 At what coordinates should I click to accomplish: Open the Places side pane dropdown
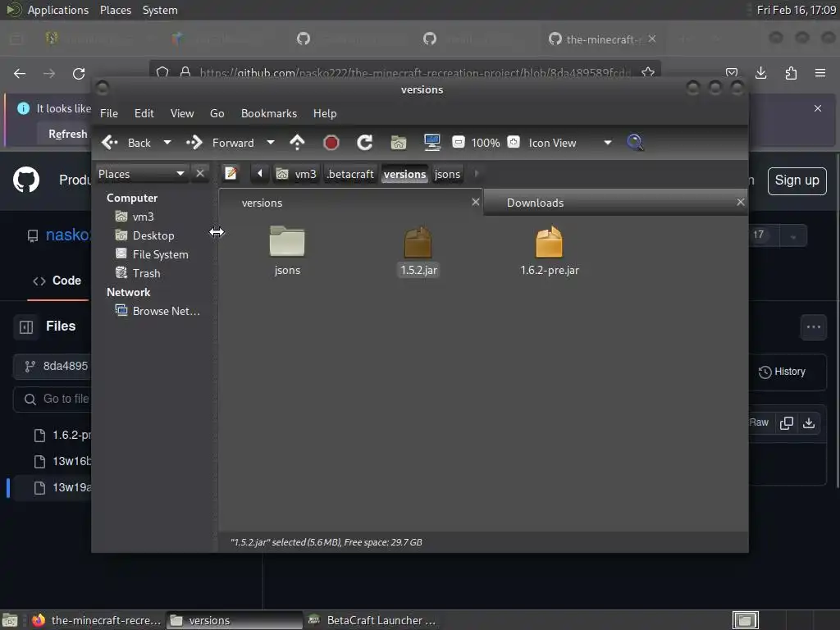pos(141,174)
